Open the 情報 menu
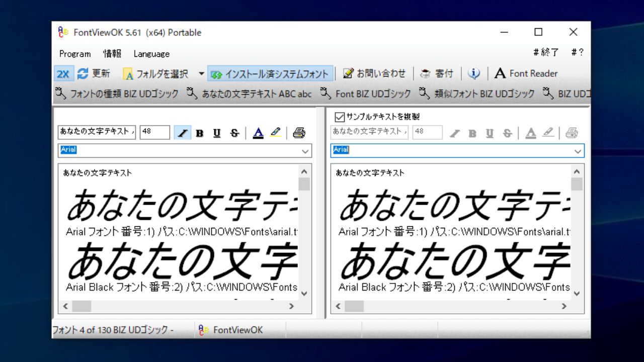Image resolution: width=644 pixels, height=362 pixels. 112,54
